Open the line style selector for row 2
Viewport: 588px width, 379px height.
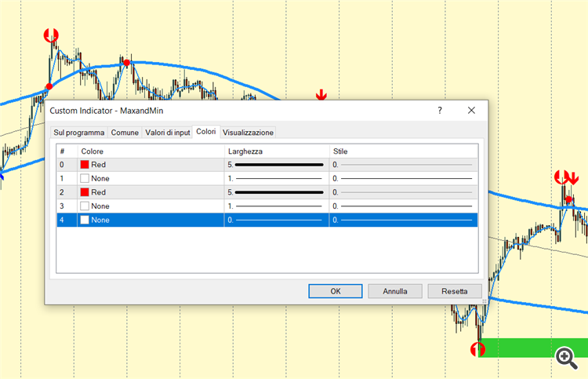point(404,192)
